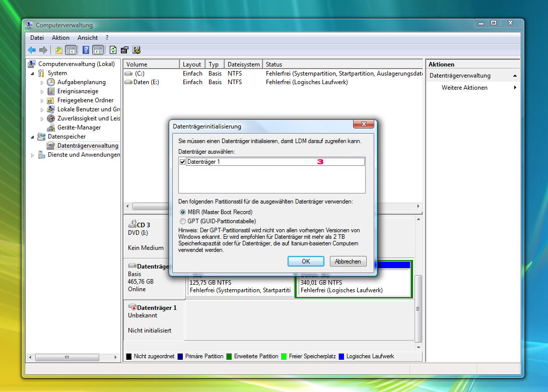Click the blue Help question mark icon
Image resolution: width=548 pixels, height=392 pixels.
click(x=86, y=50)
